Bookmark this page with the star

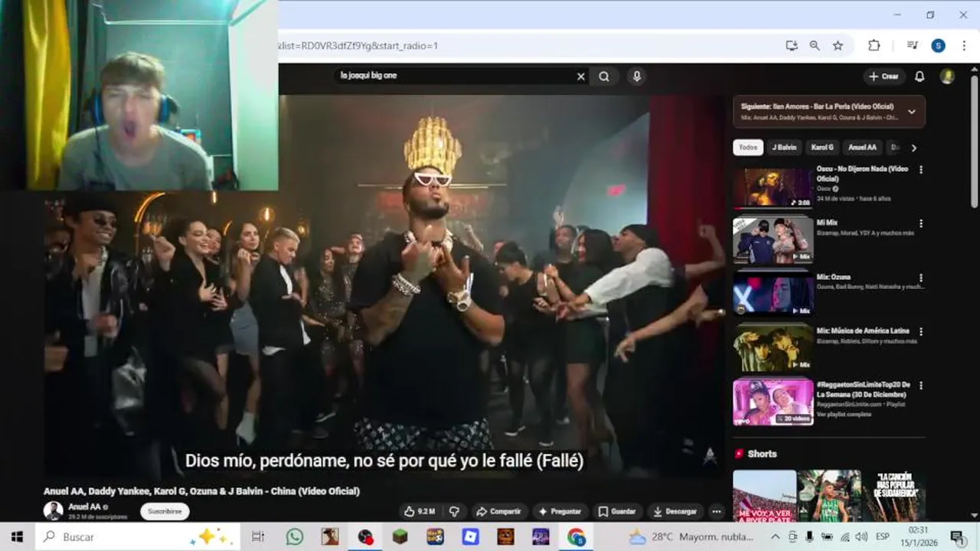coord(838,46)
